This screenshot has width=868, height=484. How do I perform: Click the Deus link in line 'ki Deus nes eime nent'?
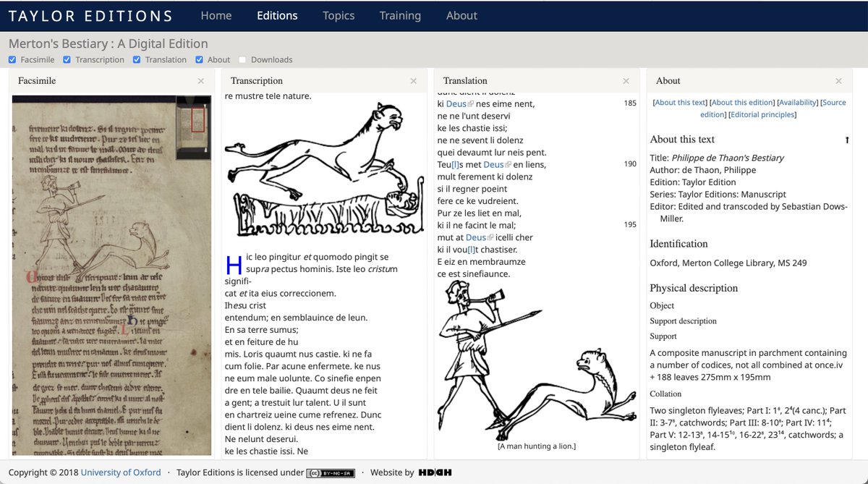tap(456, 104)
